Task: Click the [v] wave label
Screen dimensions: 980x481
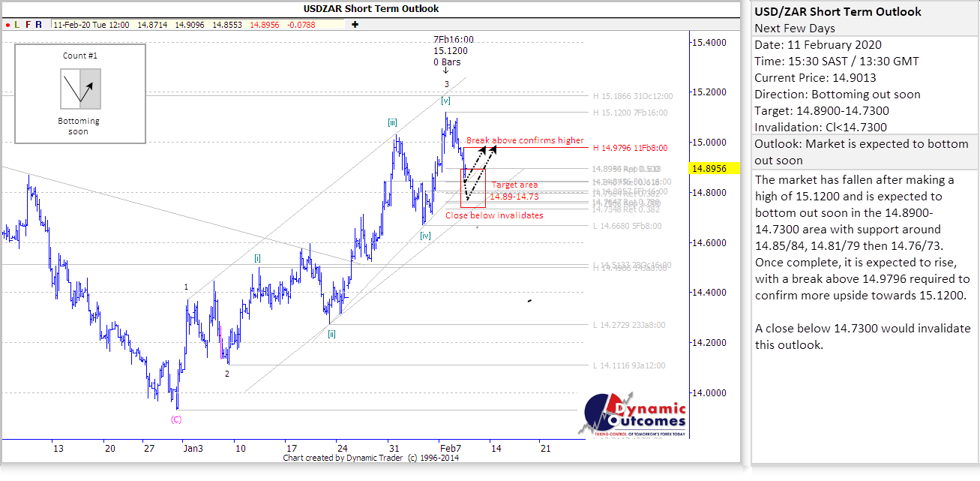Action: click(x=446, y=100)
